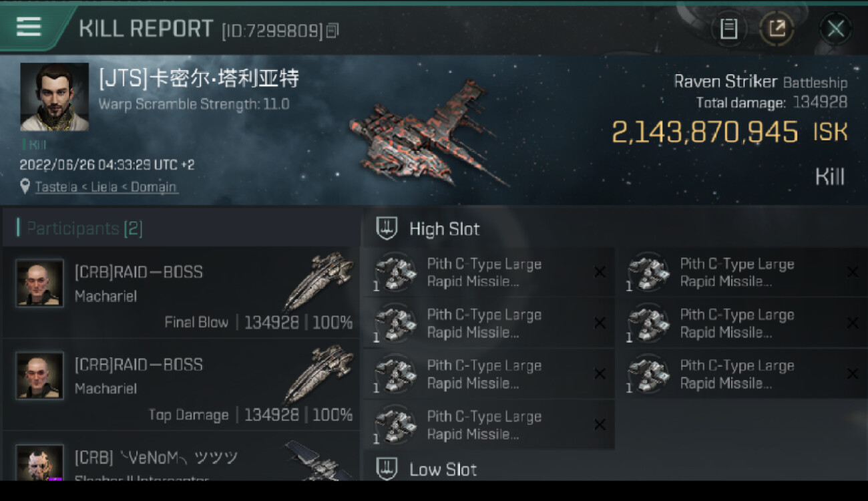Screen dimensions: 868x501
Task: Select the Low Slot shield icon
Action: tap(387, 469)
